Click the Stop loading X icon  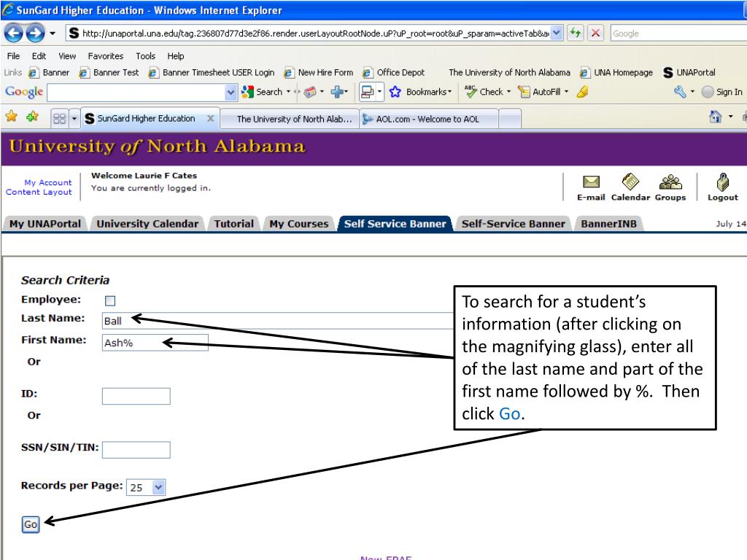point(595,33)
